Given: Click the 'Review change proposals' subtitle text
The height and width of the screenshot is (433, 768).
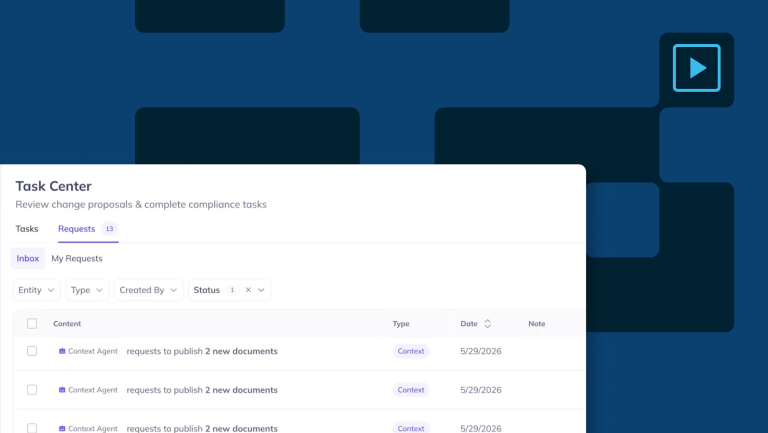Looking at the screenshot, I should point(141,205).
